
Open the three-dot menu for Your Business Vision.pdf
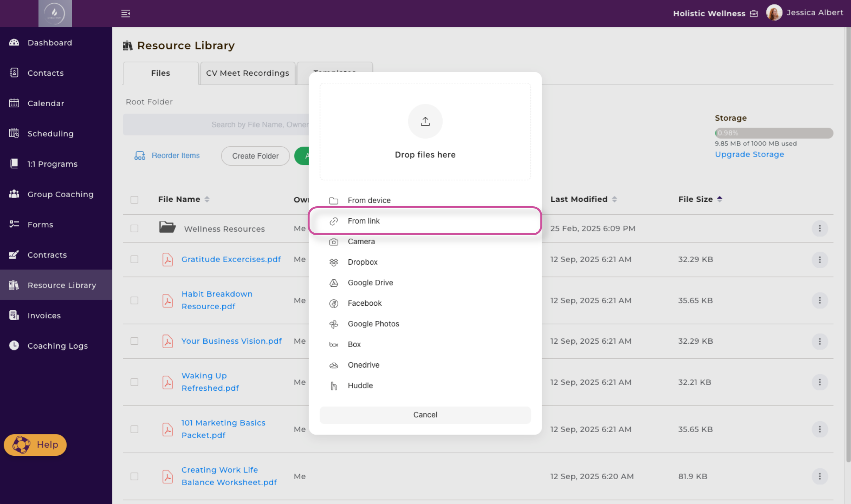pyautogui.click(x=819, y=341)
